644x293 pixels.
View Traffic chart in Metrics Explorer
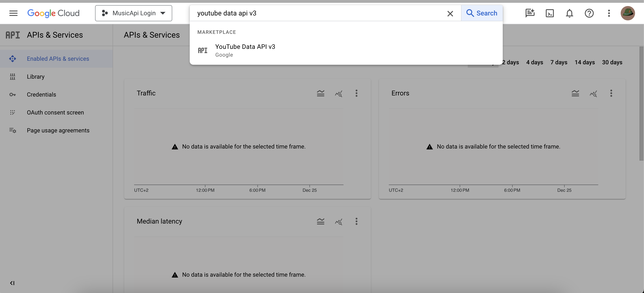[339, 93]
